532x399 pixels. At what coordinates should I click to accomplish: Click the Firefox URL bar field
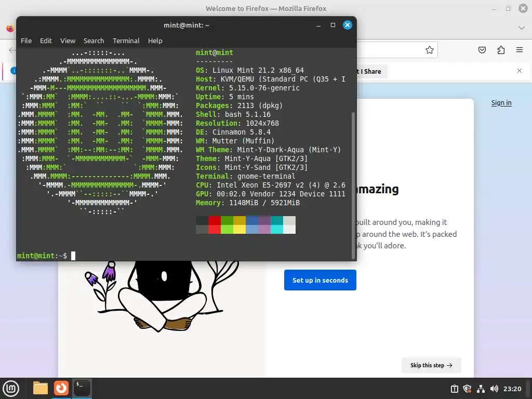coord(397,50)
